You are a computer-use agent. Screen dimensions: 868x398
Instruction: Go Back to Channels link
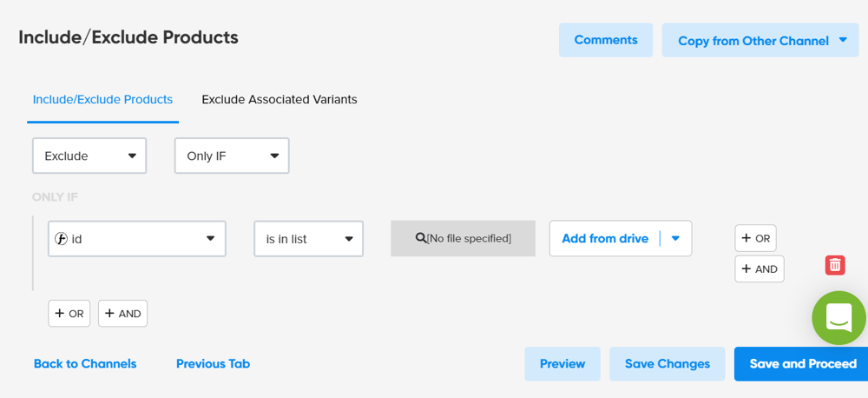pyautogui.click(x=85, y=364)
